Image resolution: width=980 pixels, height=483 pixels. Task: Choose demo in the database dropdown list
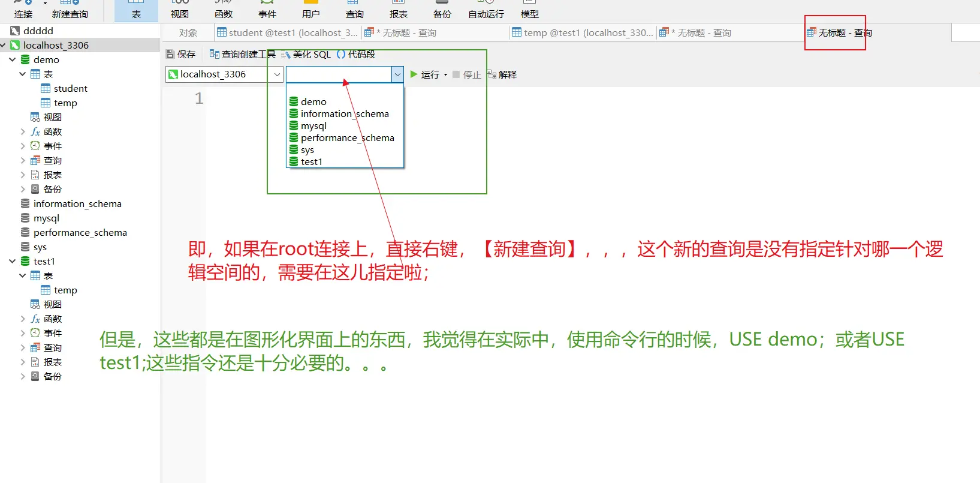[x=345, y=101]
